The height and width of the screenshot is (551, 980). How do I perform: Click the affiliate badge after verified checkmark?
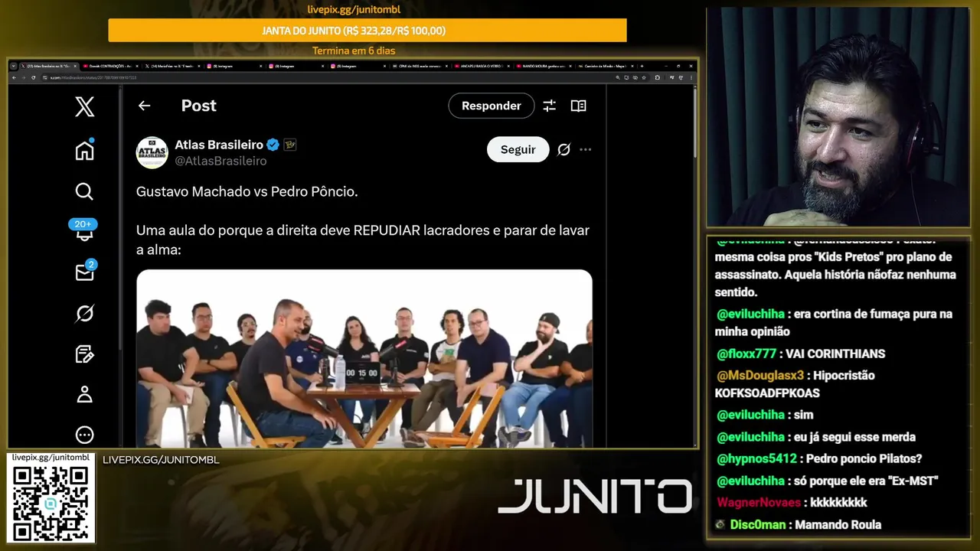(290, 145)
